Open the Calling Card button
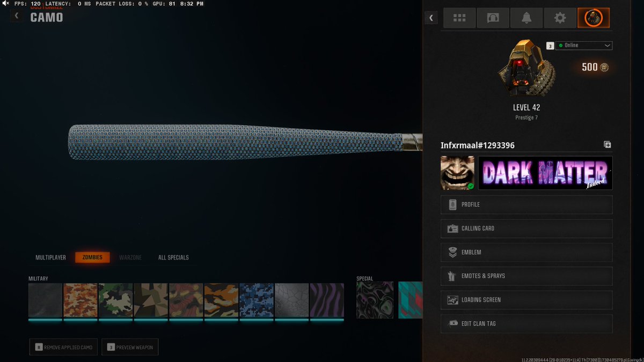The width and height of the screenshot is (644, 362). point(526,228)
